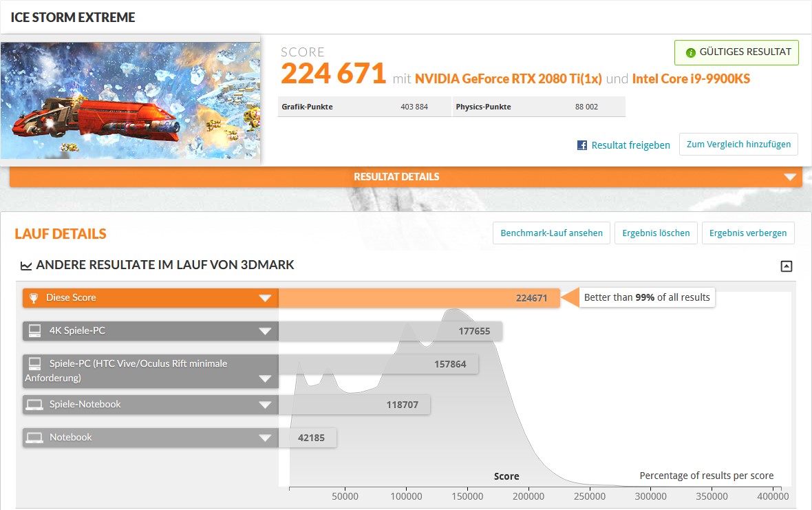This screenshot has width=812, height=510.
Task: Click the laptop icon beside Notebook row
Action: click(x=34, y=438)
